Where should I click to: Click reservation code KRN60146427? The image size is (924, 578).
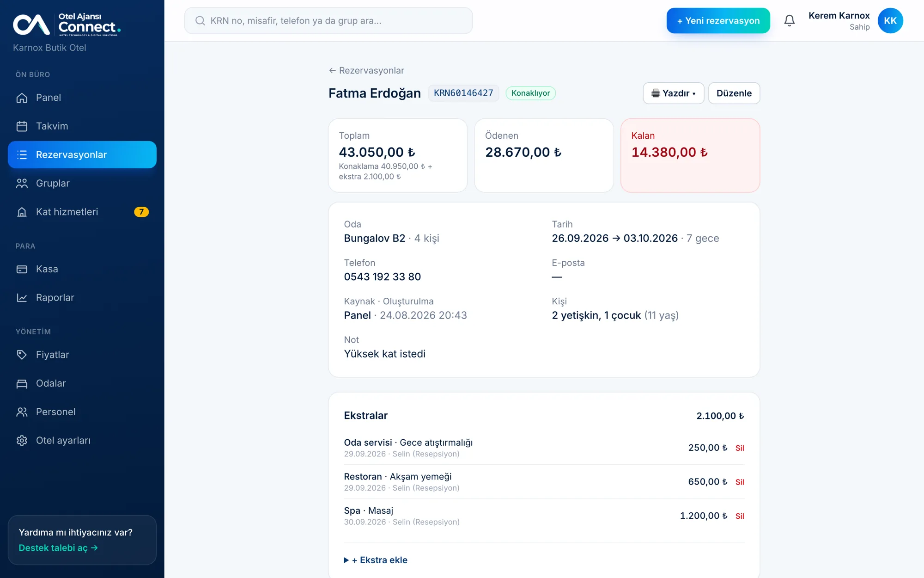(x=463, y=93)
